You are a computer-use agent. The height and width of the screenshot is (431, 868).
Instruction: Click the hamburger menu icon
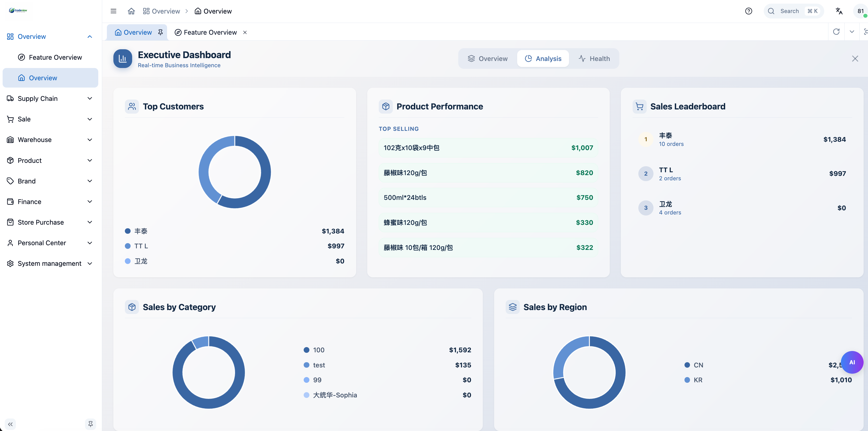(x=113, y=11)
